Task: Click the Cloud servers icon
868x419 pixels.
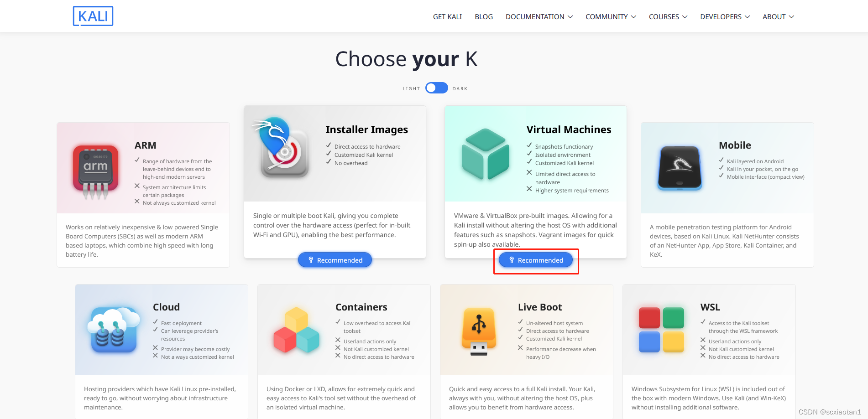Action: pos(113,330)
